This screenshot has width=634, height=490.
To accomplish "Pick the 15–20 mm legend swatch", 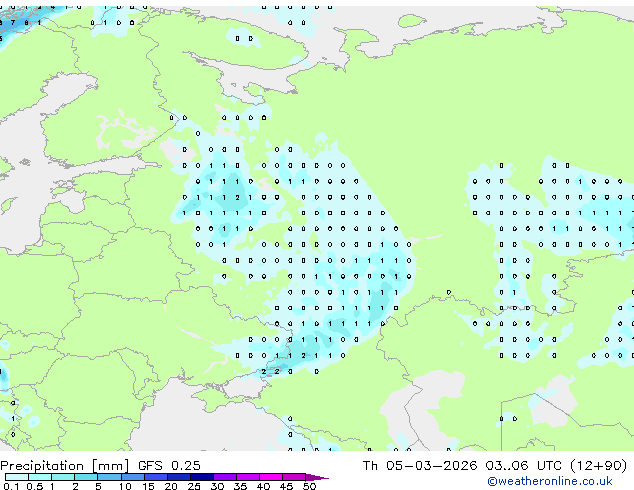I will coord(156,477).
